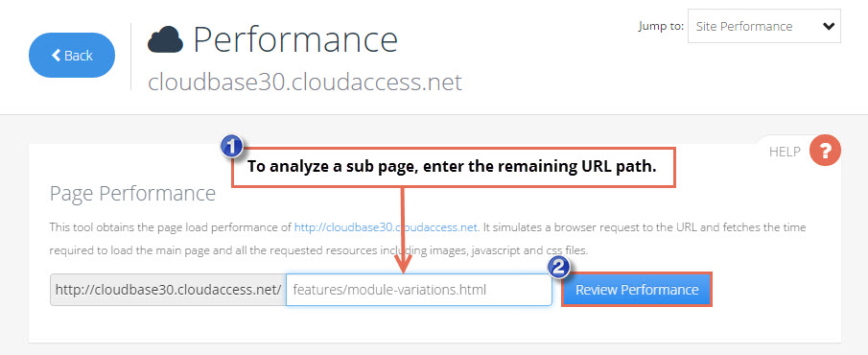Open the http://cloudbase30.cloudaccess.net link in description
868x355 pixels.
pos(386,227)
